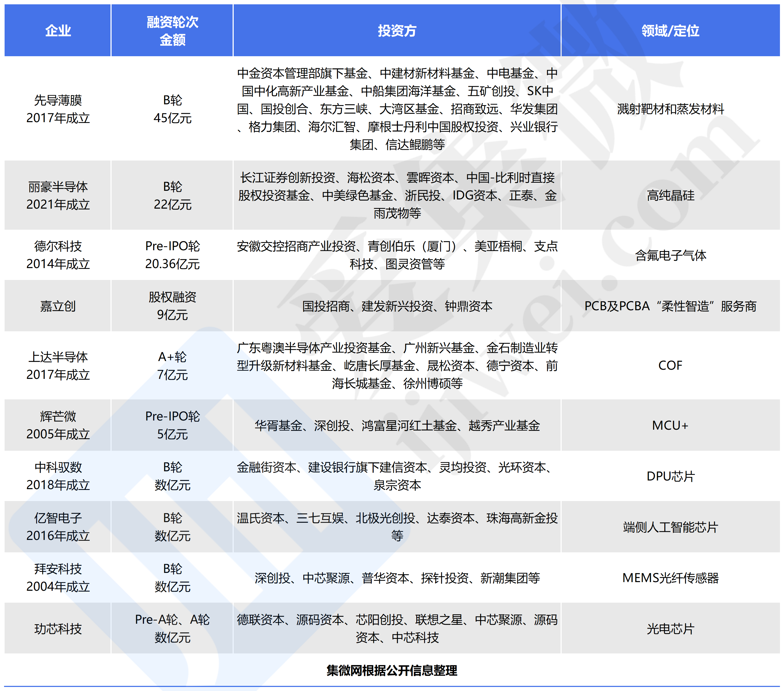
Task: Click the 股权融资 9亿元 funding cell
Action: pyautogui.click(x=172, y=306)
